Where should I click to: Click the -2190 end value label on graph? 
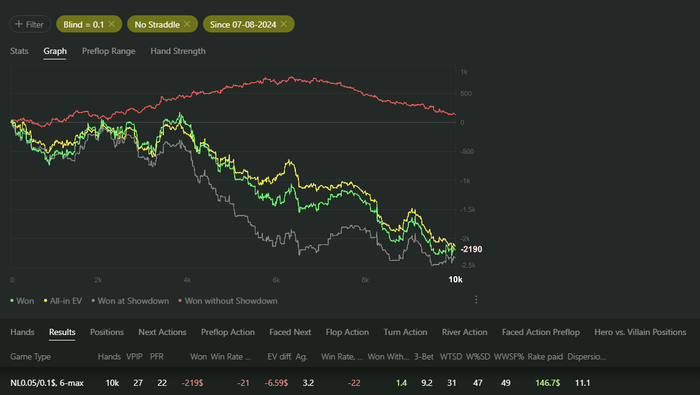pyautogui.click(x=471, y=249)
